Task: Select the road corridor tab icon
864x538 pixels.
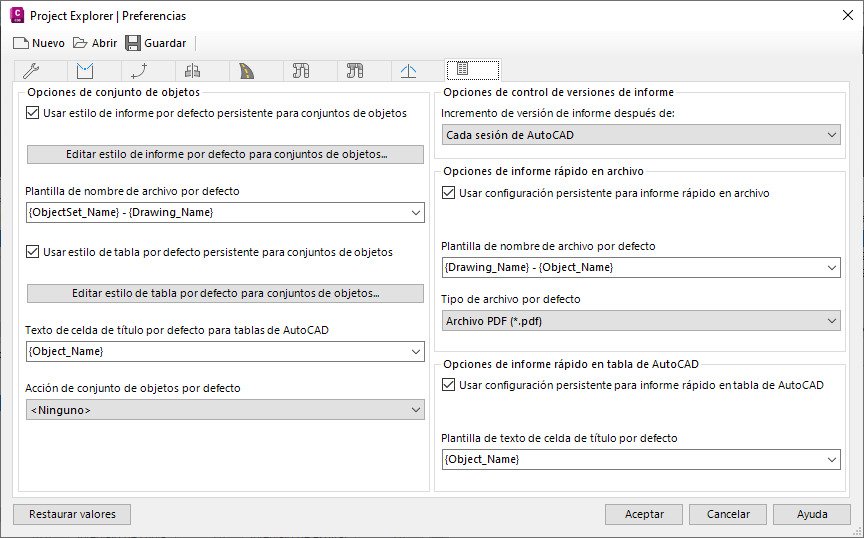Action: click(x=247, y=71)
